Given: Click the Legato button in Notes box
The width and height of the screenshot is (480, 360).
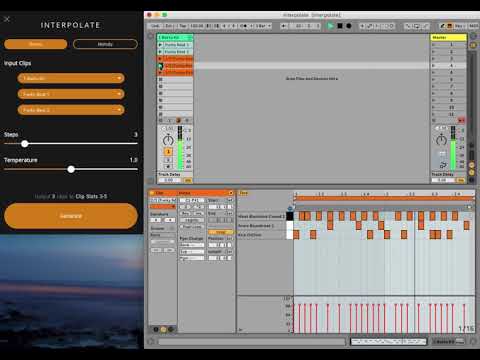Looking at the screenshot, I should click(192, 220).
